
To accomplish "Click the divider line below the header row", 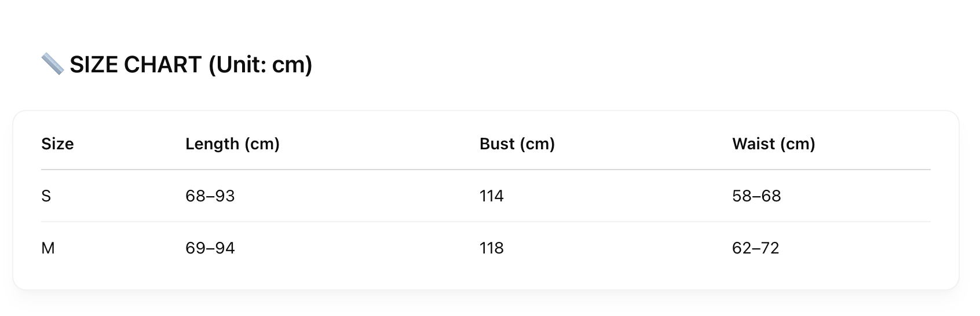I will [x=486, y=170].
